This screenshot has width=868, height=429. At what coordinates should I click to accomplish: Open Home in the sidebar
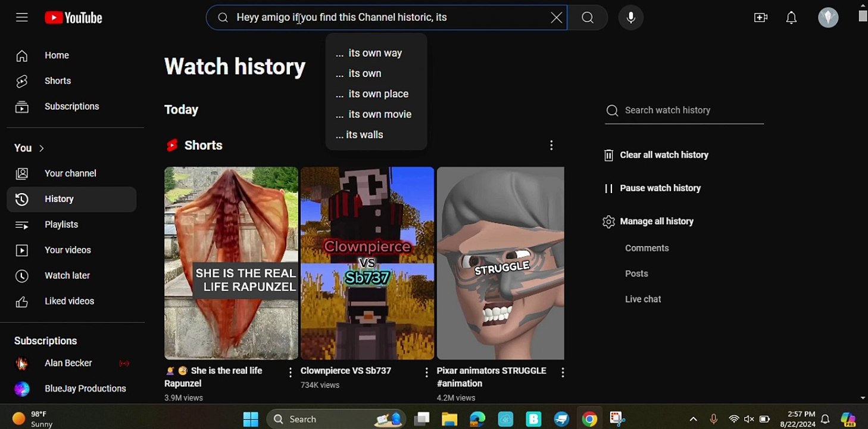tap(71, 55)
